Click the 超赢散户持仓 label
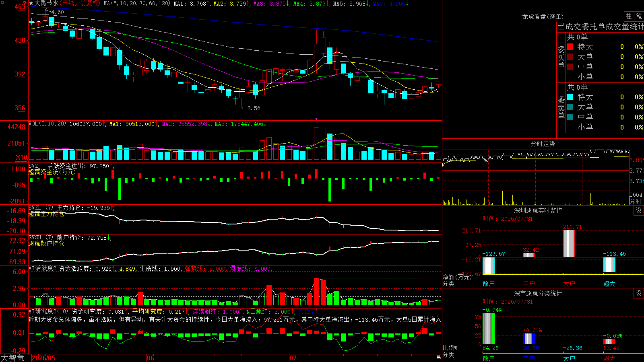The width and height of the screenshot is (644, 362). click(46, 243)
